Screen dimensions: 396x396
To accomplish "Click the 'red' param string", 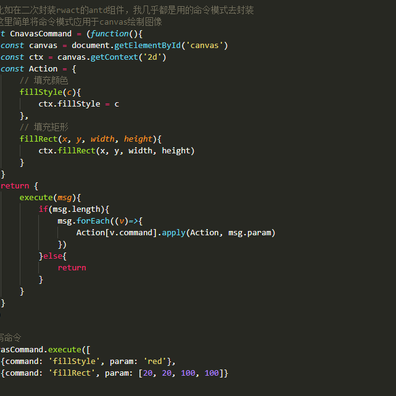I will pos(155,361).
